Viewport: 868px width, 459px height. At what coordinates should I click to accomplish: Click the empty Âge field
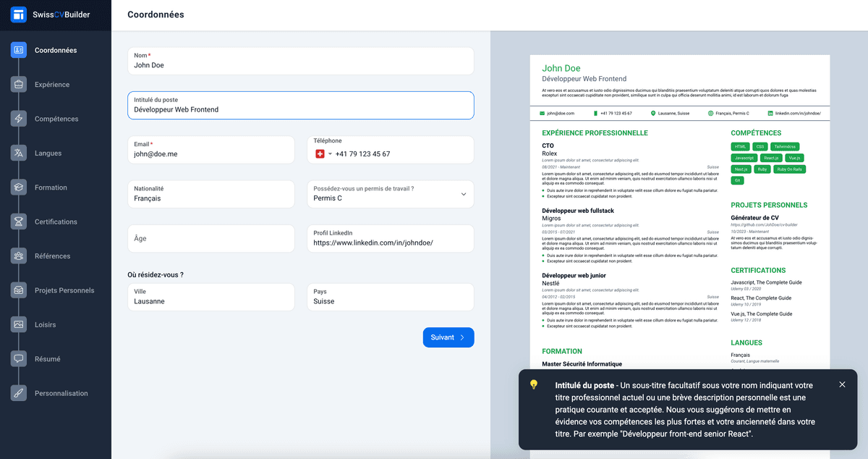tap(210, 238)
